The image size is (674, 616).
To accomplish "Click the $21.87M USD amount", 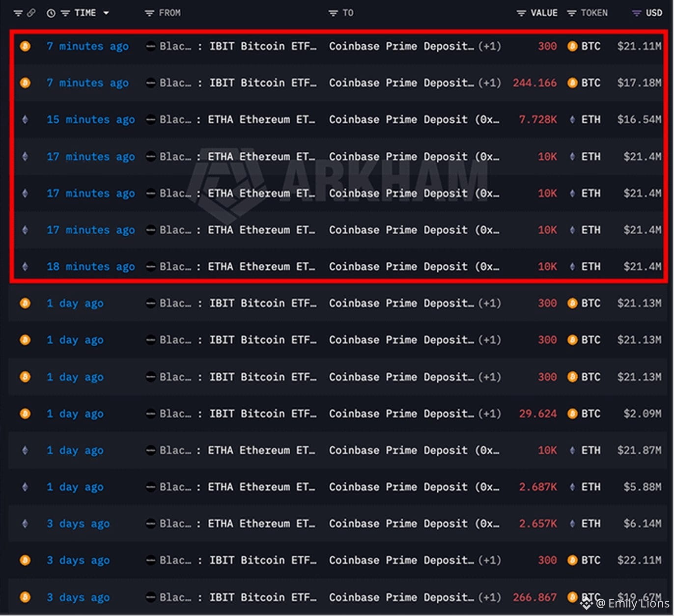I will coord(639,450).
